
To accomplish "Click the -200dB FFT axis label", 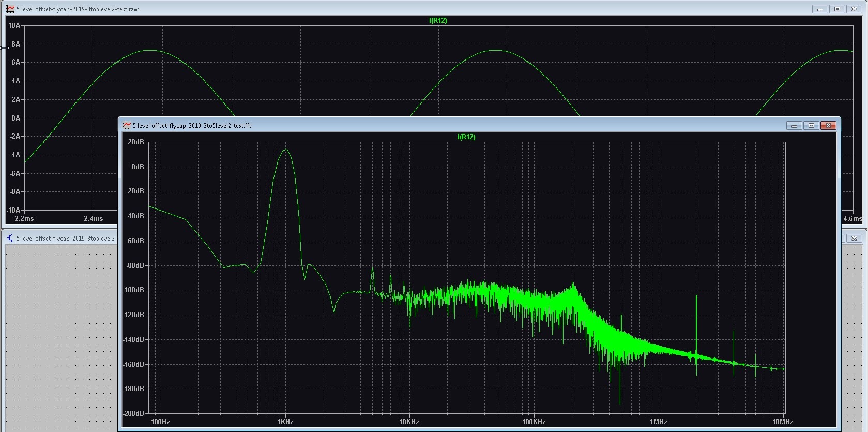I will (x=133, y=413).
